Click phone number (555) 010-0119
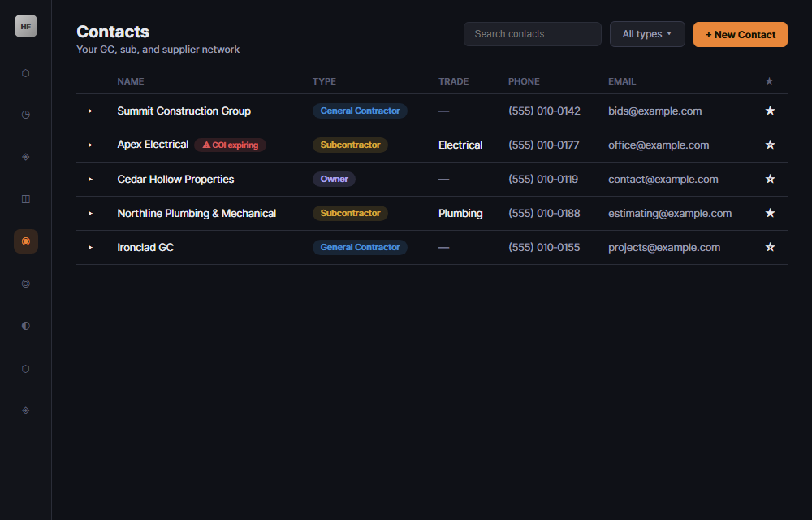The width and height of the screenshot is (812, 520). [x=543, y=180]
